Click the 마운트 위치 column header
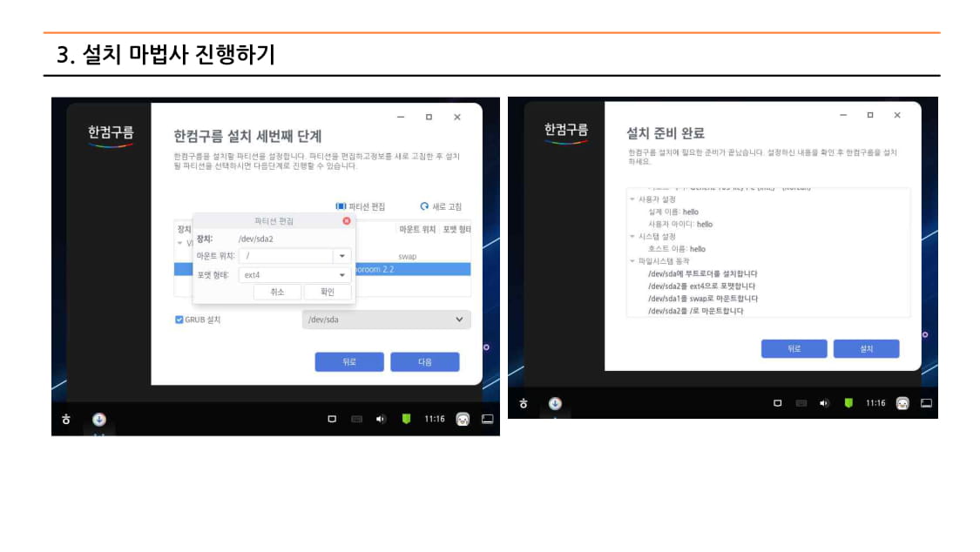 coord(417,230)
